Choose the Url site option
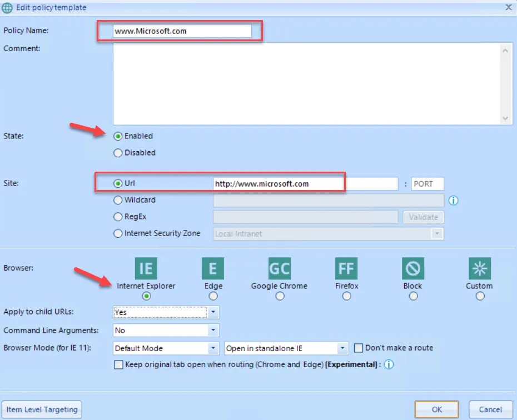 point(118,183)
